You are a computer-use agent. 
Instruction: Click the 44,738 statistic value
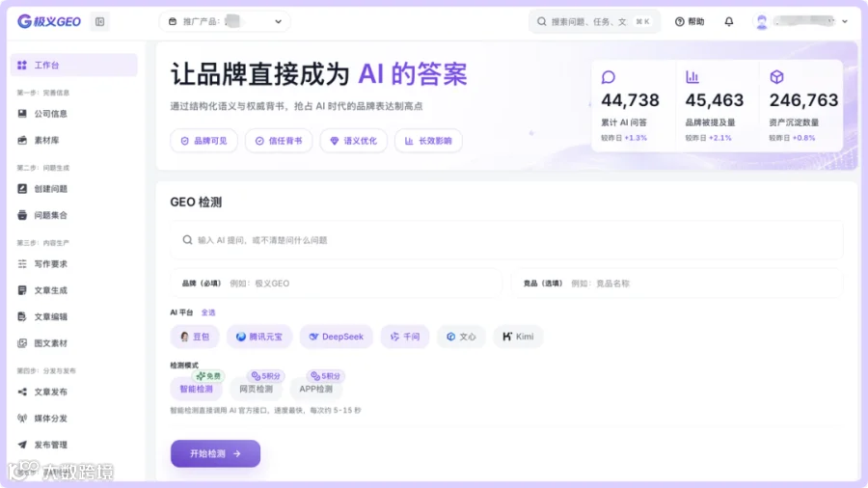pyautogui.click(x=630, y=100)
